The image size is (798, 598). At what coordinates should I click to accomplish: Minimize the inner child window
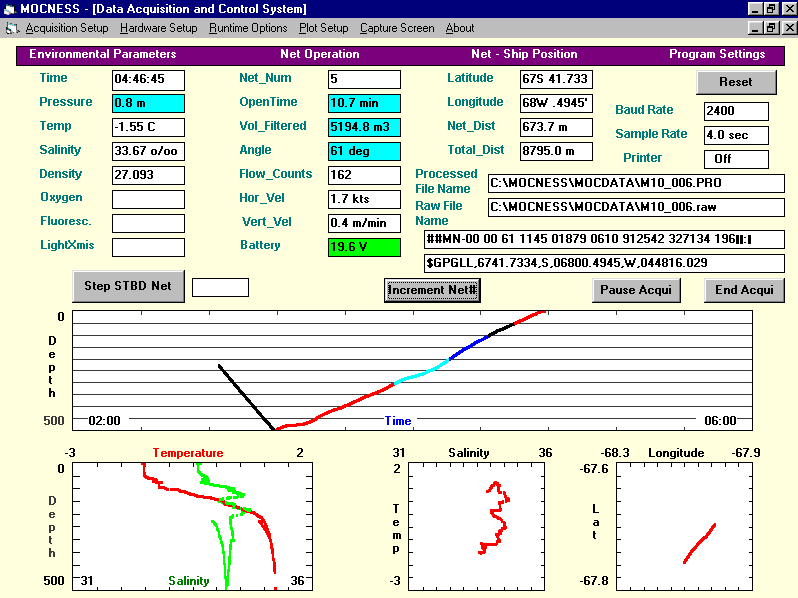755,28
